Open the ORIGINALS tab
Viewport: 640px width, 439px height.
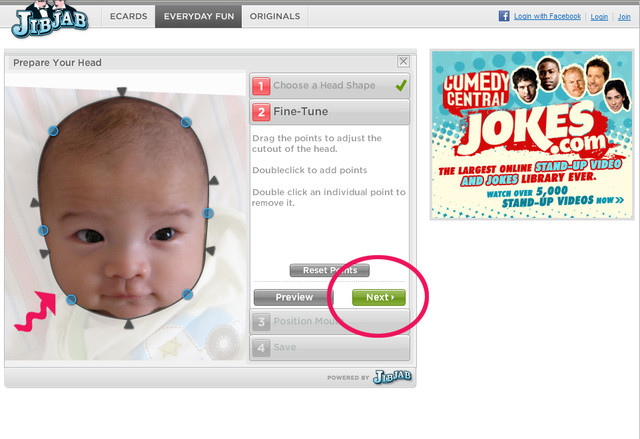(275, 16)
